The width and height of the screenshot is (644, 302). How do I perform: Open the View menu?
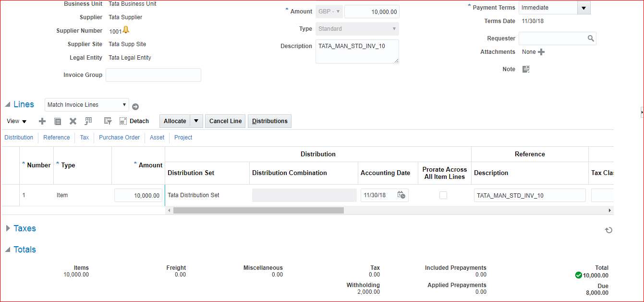(x=17, y=121)
